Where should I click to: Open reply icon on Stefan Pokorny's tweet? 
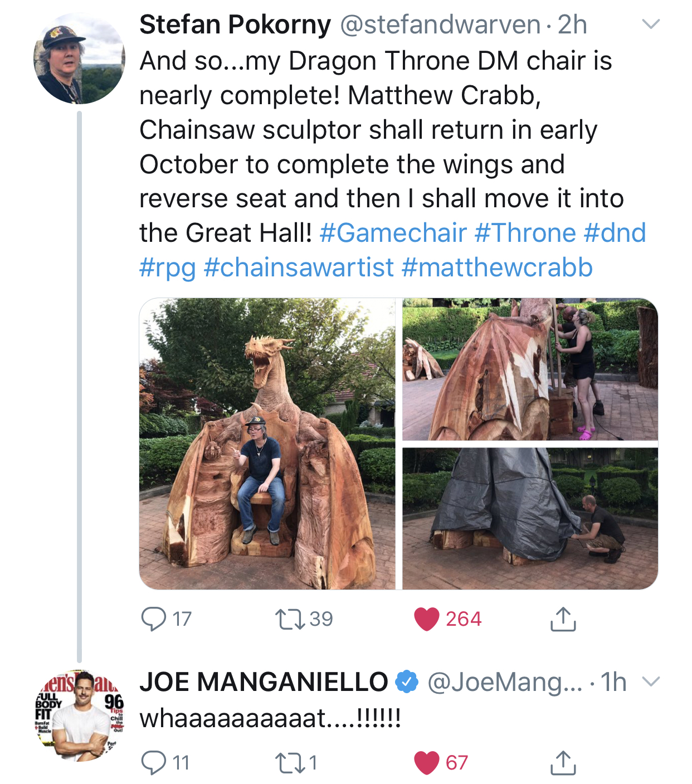[x=153, y=619]
